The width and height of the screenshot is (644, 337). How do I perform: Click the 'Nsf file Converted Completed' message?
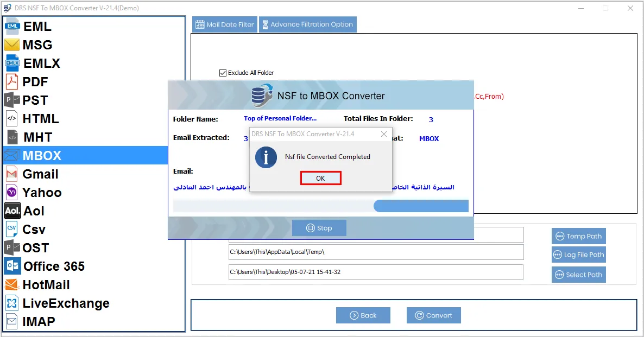[328, 157]
